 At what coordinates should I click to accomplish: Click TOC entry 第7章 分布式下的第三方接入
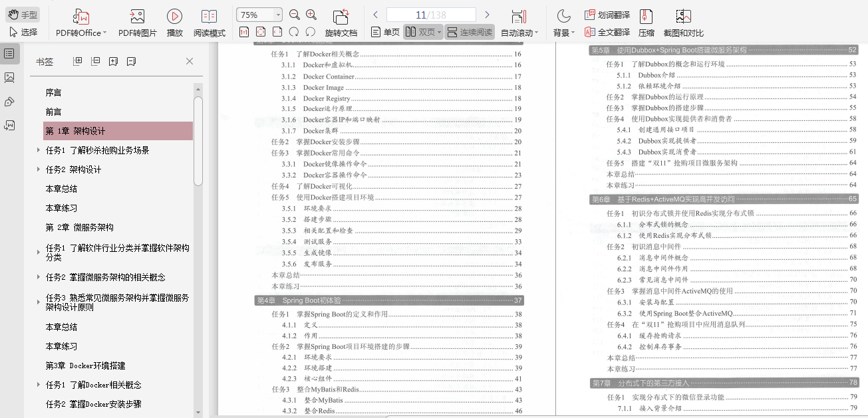724,383
